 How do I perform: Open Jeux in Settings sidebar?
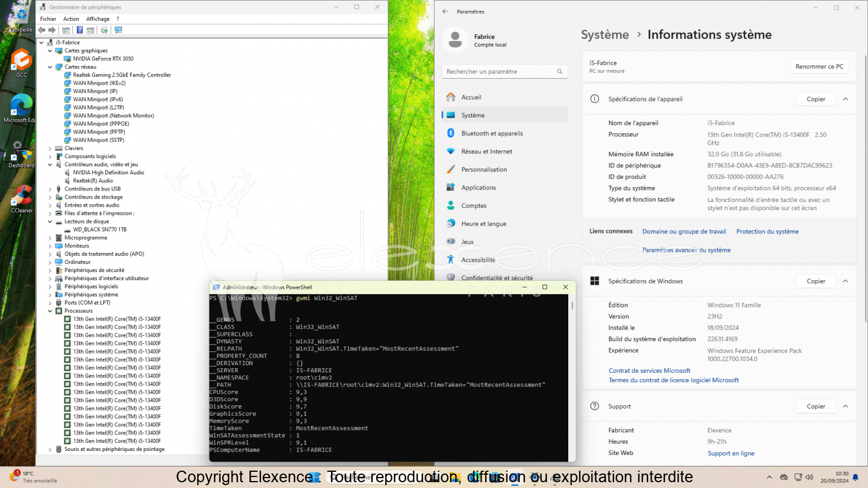pyautogui.click(x=505, y=242)
